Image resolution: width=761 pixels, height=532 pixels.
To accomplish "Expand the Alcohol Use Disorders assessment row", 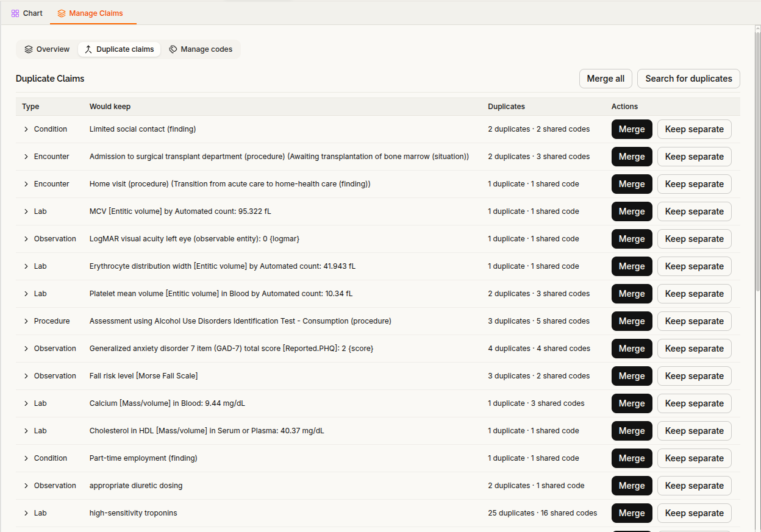I will 26,321.
